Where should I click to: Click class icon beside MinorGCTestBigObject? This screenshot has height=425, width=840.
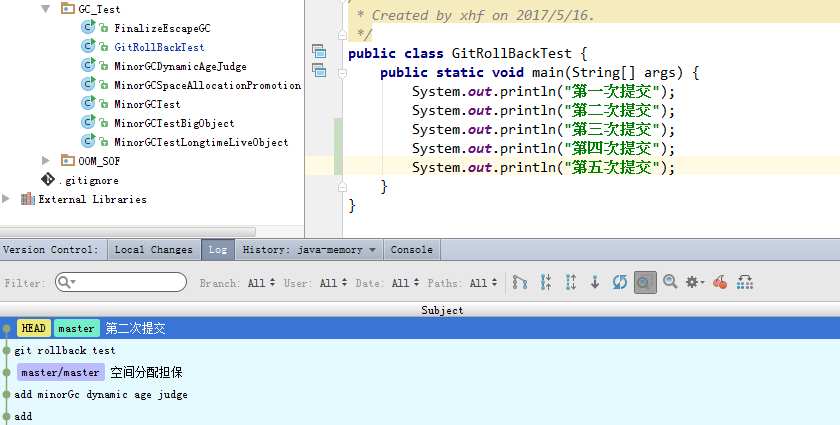(x=88, y=122)
